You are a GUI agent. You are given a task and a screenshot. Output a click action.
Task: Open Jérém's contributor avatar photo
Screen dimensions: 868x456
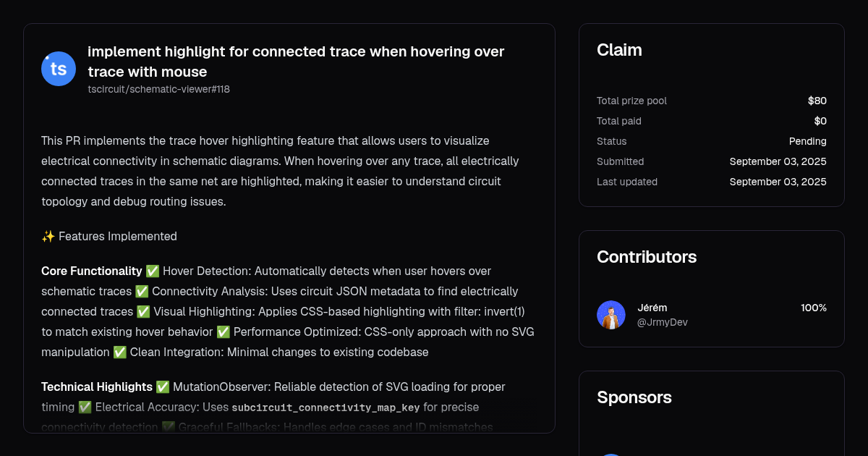(x=611, y=315)
